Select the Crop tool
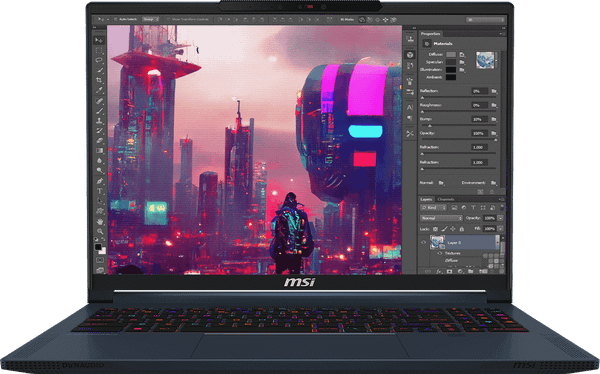 tap(99, 80)
